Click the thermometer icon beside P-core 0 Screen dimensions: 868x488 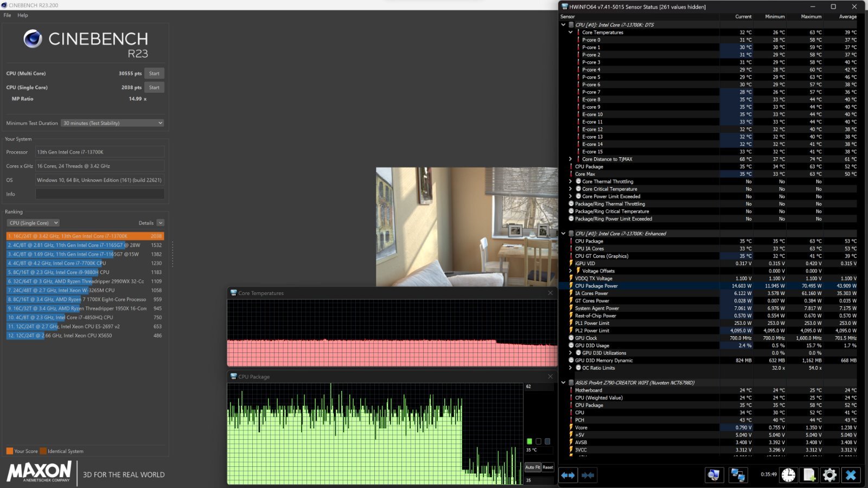point(578,40)
